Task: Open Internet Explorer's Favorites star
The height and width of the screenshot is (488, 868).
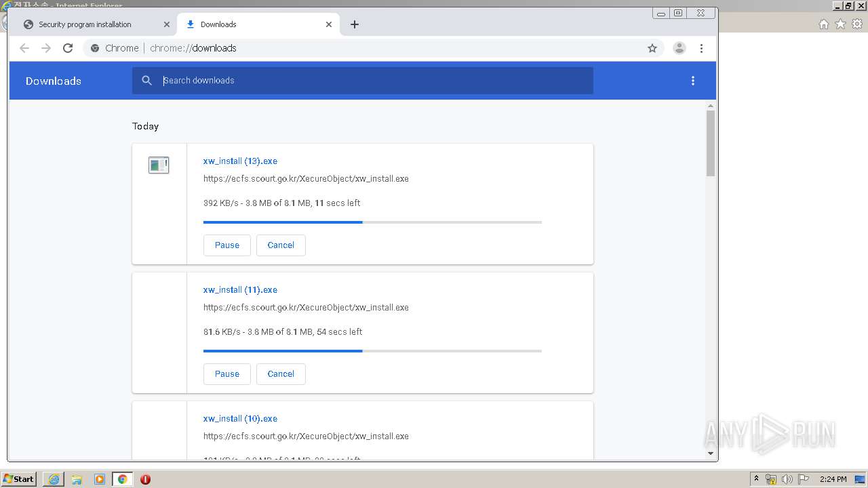Action: coord(840,24)
